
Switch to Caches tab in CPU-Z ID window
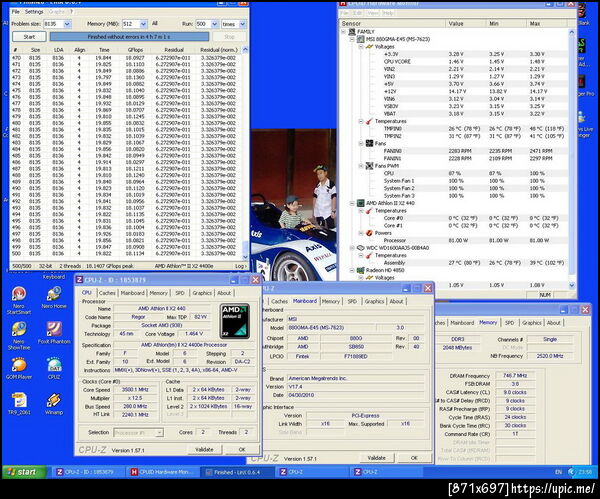click(x=107, y=293)
